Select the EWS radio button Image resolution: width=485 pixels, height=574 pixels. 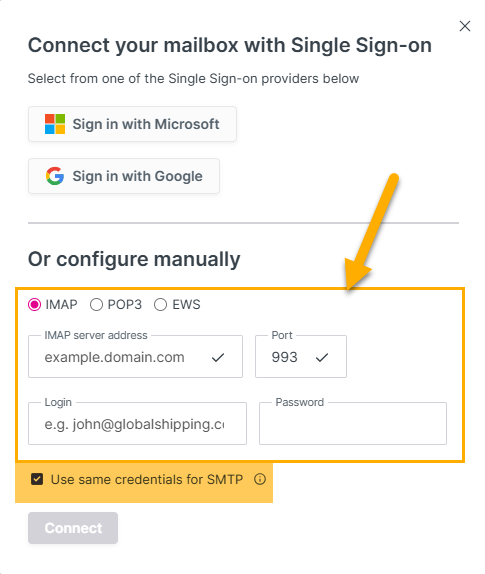(160, 305)
